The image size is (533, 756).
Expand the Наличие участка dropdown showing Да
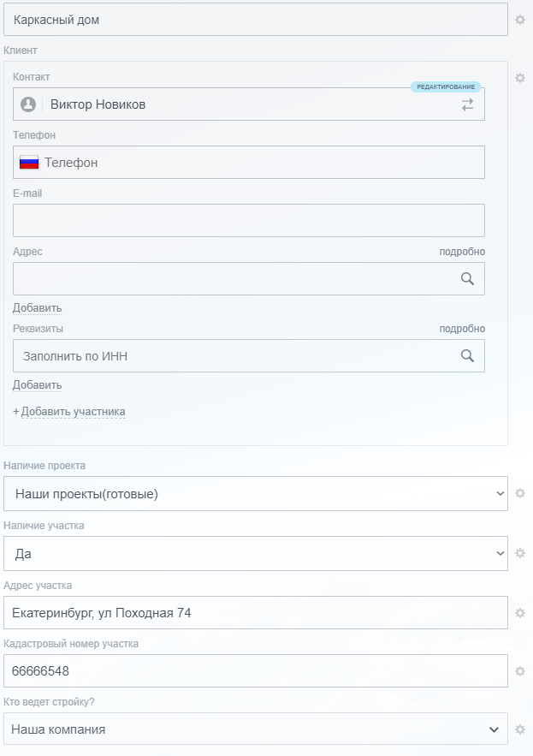click(x=255, y=554)
